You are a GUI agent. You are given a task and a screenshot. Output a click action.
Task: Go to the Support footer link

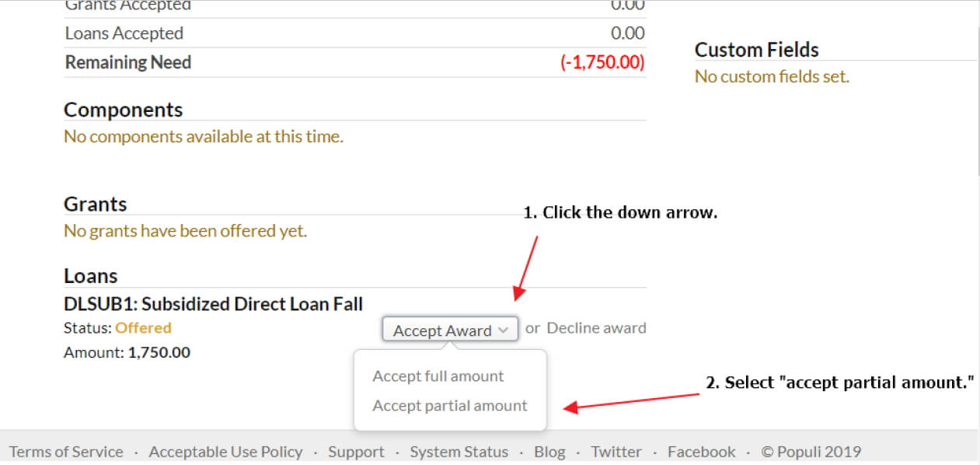[356, 452]
